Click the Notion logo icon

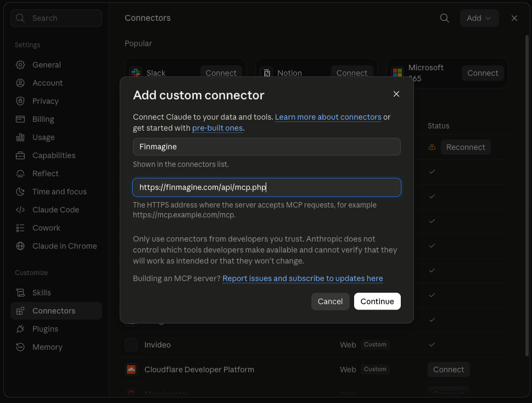pos(267,72)
